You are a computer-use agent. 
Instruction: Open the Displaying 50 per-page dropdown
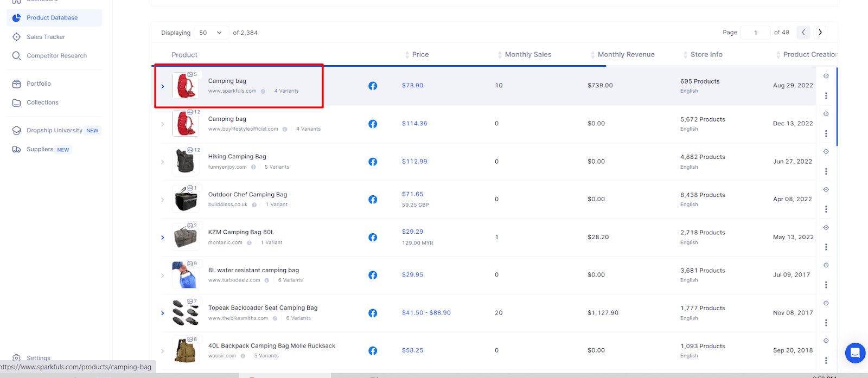click(211, 33)
